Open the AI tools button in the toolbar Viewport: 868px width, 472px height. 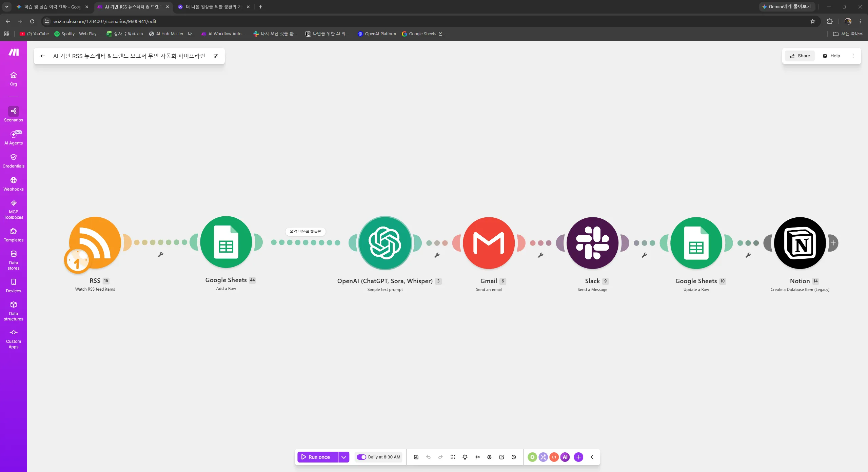point(565,457)
